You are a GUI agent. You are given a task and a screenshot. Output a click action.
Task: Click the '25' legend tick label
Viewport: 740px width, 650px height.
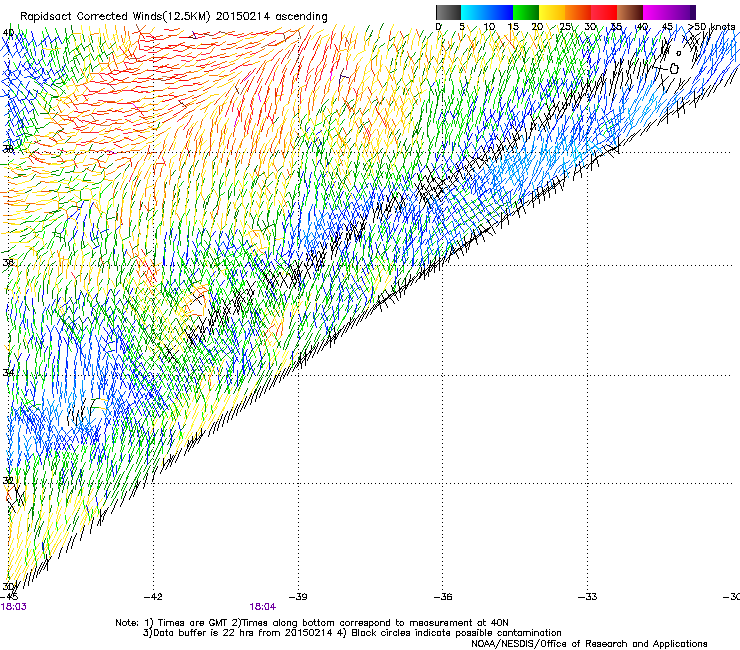click(x=565, y=27)
